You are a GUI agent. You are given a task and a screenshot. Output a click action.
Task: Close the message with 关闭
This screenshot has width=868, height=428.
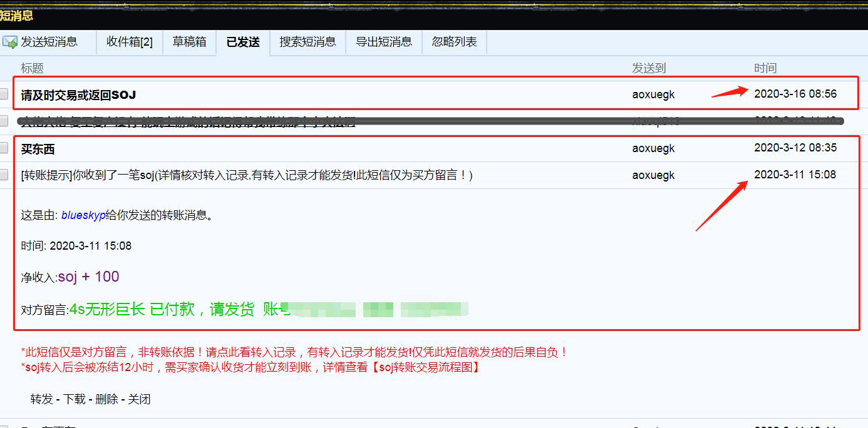click(x=139, y=399)
